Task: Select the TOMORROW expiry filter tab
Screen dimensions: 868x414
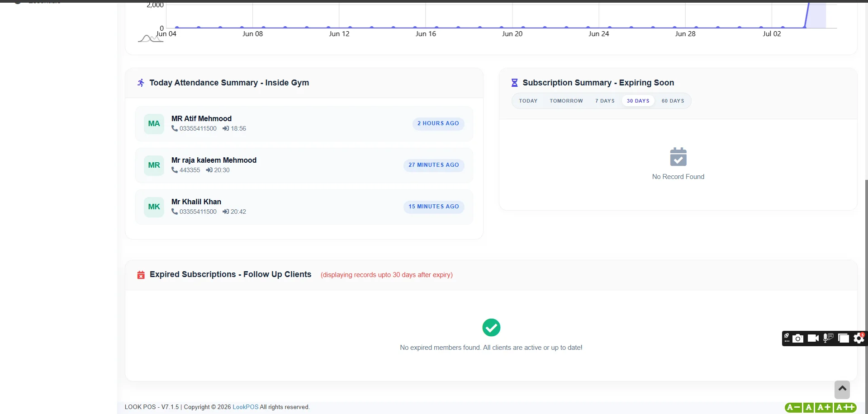Action: point(566,101)
